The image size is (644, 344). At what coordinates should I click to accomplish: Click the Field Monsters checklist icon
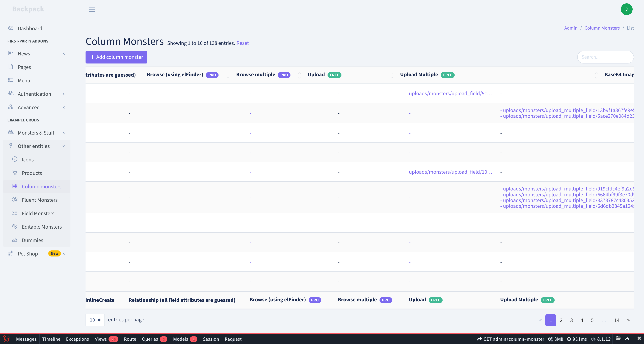click(x=15, y=213)
